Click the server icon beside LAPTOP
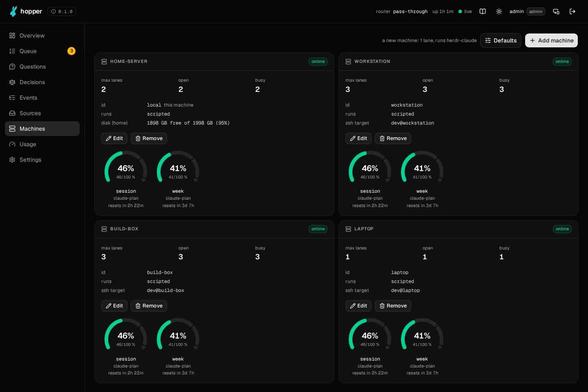The width and height of the screenshot is (588, 392). (348, 229)
